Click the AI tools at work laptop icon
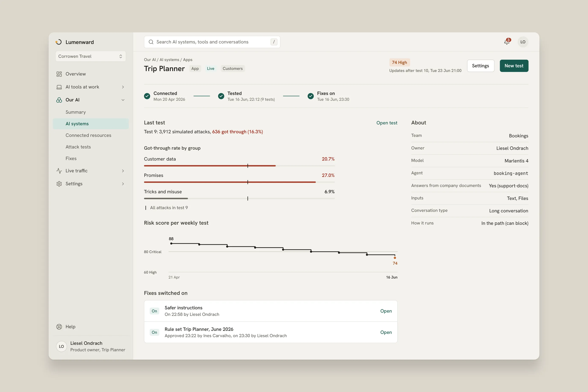The width and height of the screenshot is (588, 392). (59, 87)
